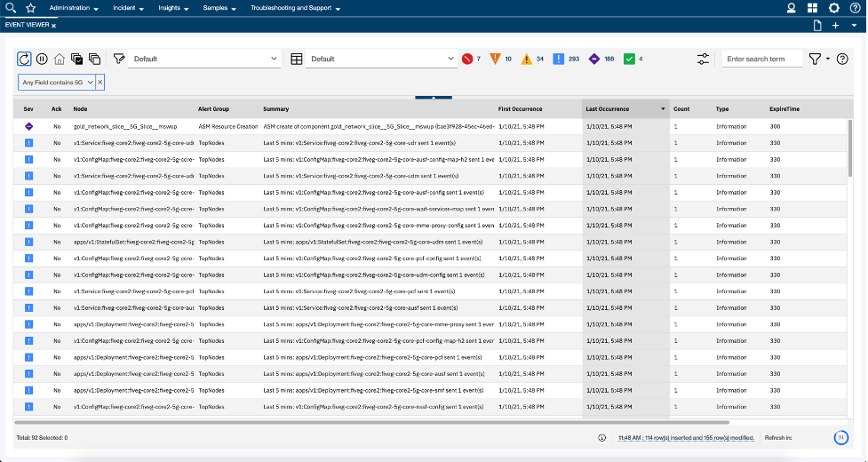Open the view Default dropdown
This screenshot has height=462, width=868.
(381, 59)
